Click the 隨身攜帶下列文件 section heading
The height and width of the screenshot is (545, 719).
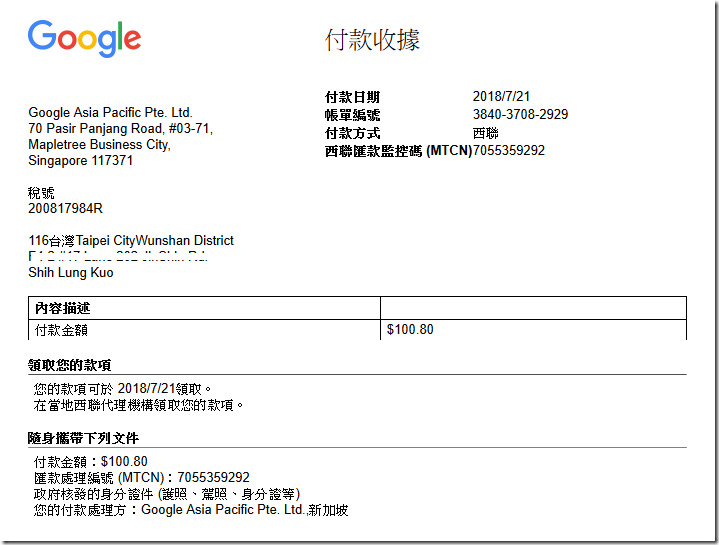coord(83,438)
